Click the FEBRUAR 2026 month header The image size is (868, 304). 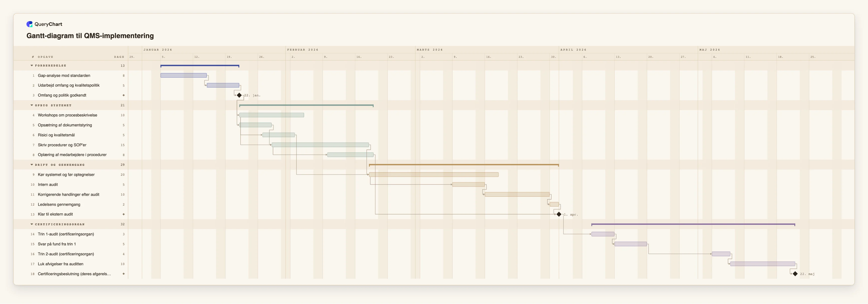303,50
